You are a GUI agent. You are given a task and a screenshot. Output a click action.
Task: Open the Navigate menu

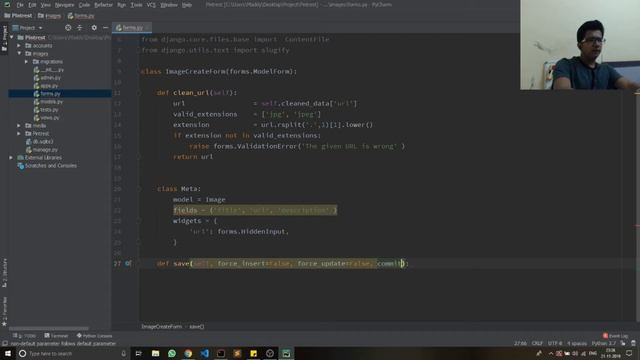click(64, 5)
